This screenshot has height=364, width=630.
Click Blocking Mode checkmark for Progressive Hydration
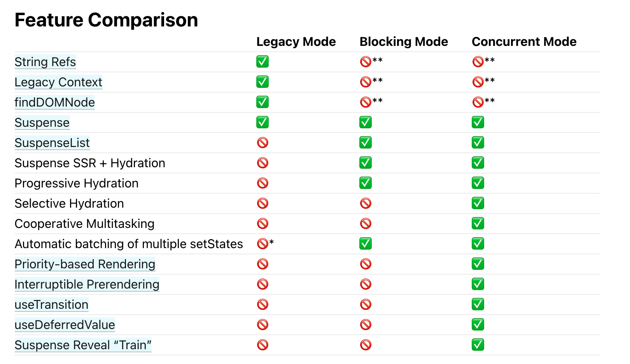[366, 183]
